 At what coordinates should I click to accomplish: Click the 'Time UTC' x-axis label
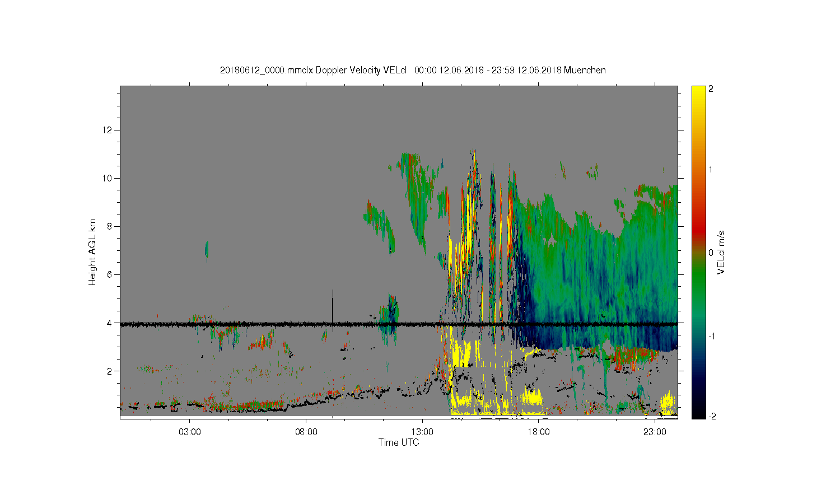[x=399, y=442]
